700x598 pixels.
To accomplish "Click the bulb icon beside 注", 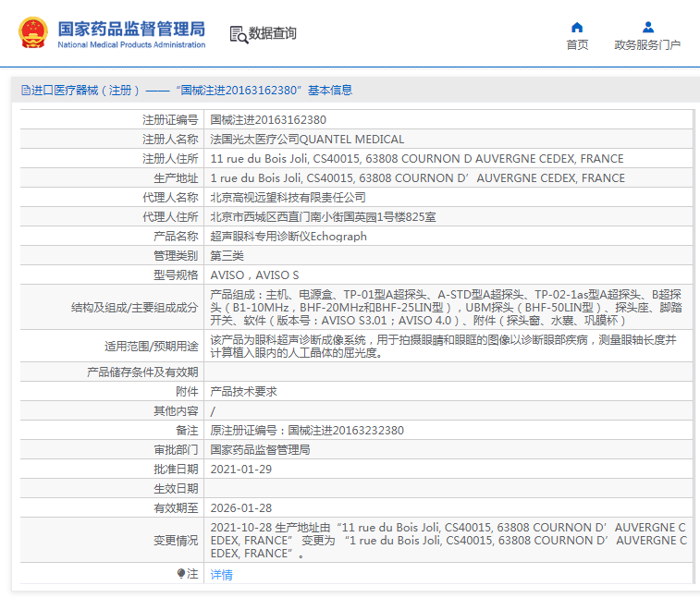I will tap(181, 573).
